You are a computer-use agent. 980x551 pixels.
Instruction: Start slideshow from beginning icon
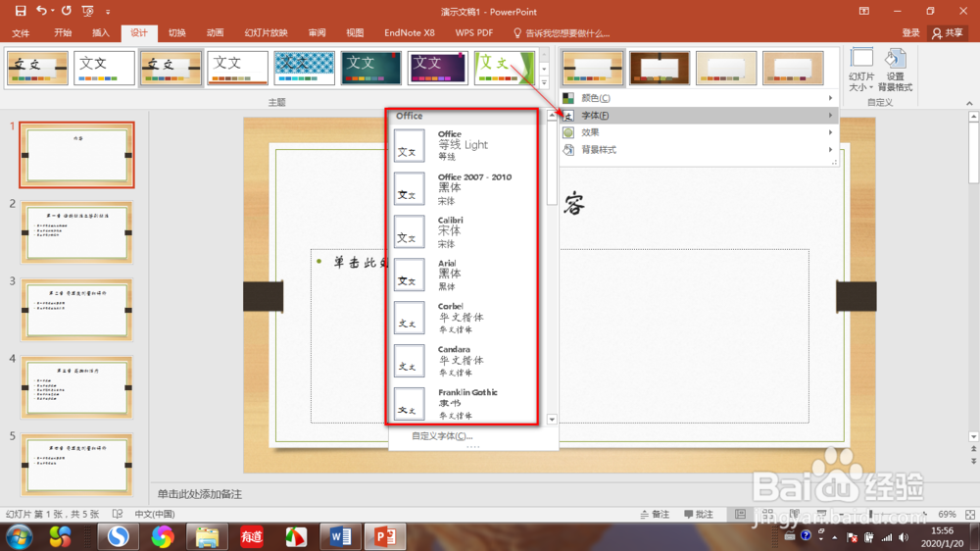click(87, 11)
